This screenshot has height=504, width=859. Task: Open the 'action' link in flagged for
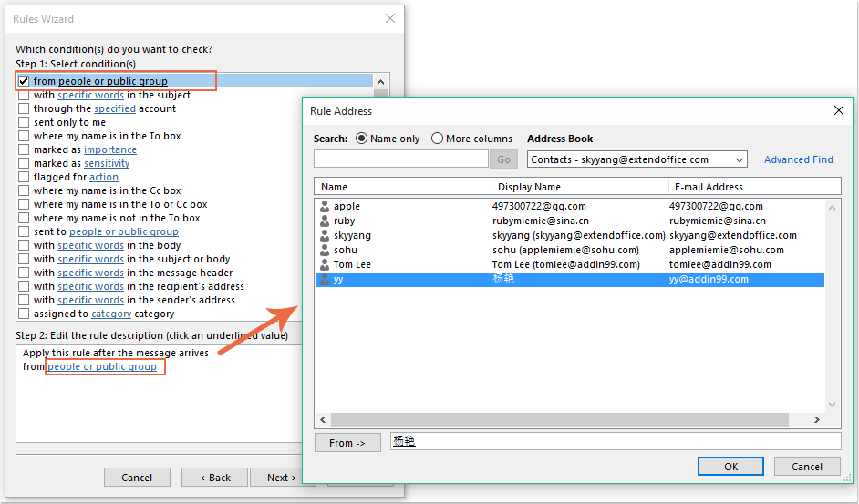(104, 177)
